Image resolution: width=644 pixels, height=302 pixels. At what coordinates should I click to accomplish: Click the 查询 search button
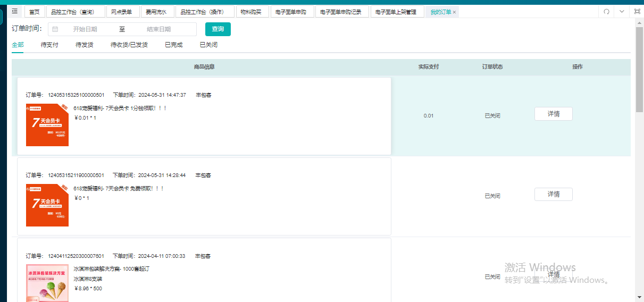[218, 29]
